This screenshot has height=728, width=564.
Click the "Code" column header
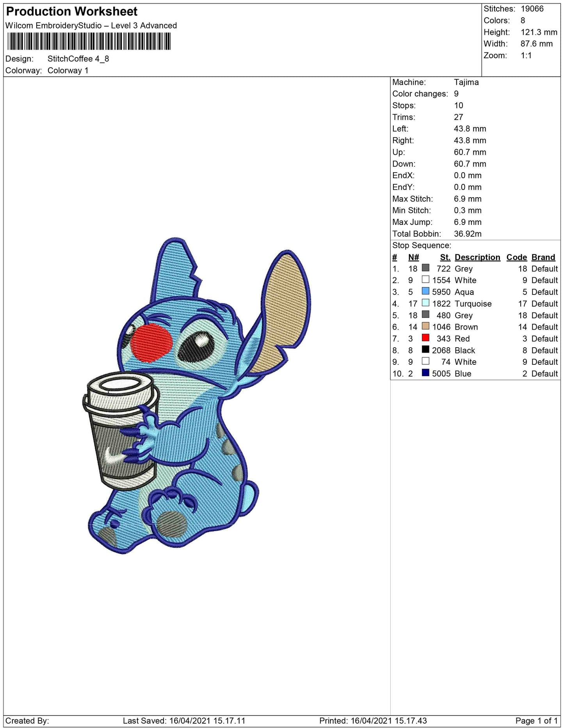(x=517, y=257)
